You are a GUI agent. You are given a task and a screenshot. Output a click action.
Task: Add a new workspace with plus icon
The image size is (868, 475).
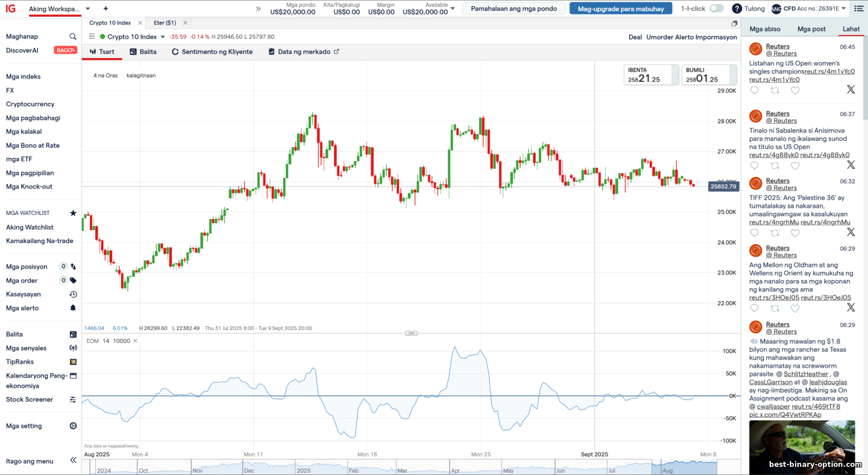click(105, 9)
